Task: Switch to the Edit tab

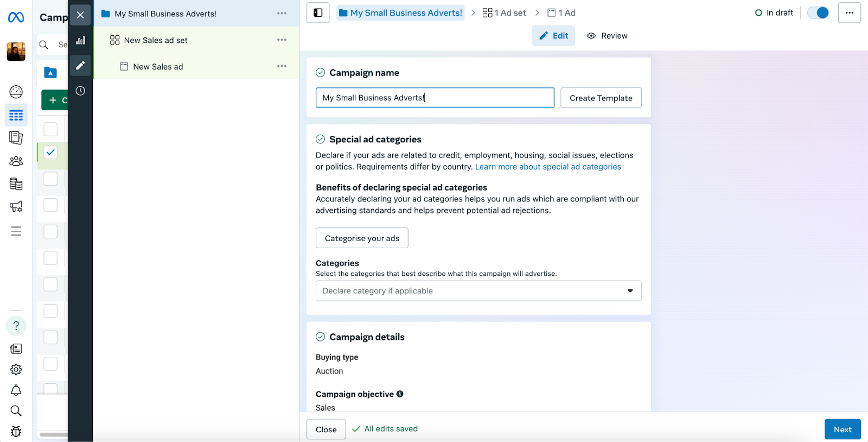Action: click(553, 36)
